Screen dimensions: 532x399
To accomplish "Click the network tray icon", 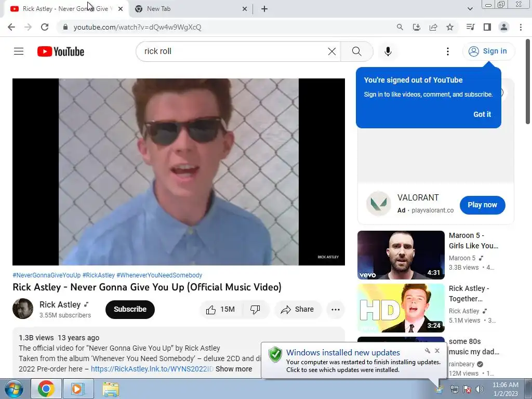I will pyautogui.click(x=454, y=389).
